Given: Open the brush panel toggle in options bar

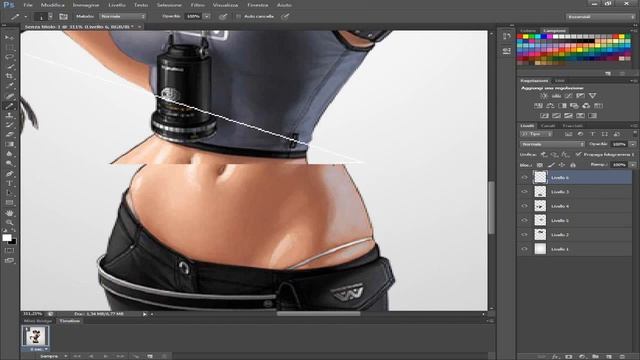Looking at the screenshot, I should coord(63,17).
